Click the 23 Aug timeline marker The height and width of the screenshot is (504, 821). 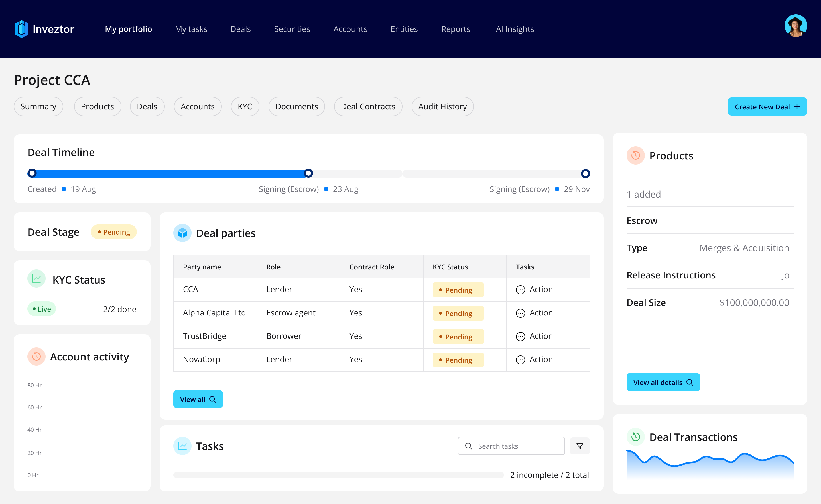[308, 173]
